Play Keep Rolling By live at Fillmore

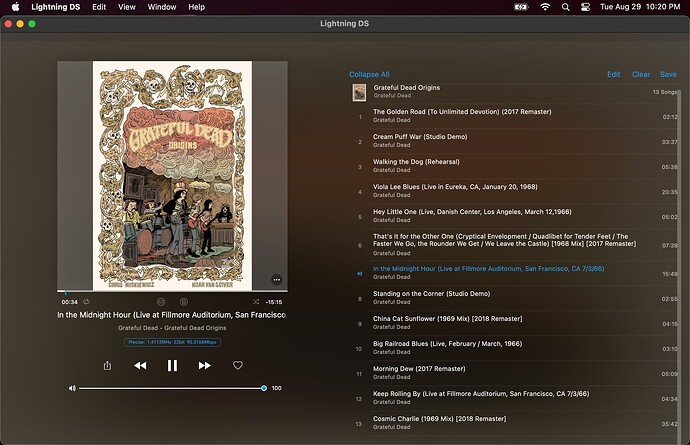pyautogui.click(x=515, y=398)
